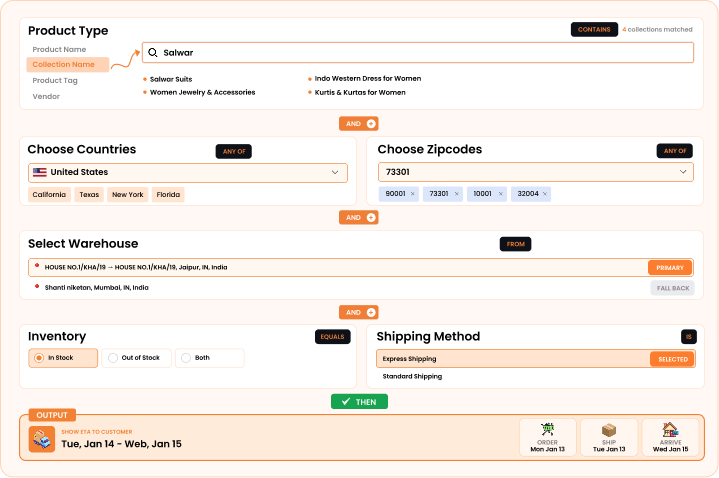Image resolution: width=719 pixels, height=478 pixels.
Task: Switch to Vendor filter
Action: 46,96
